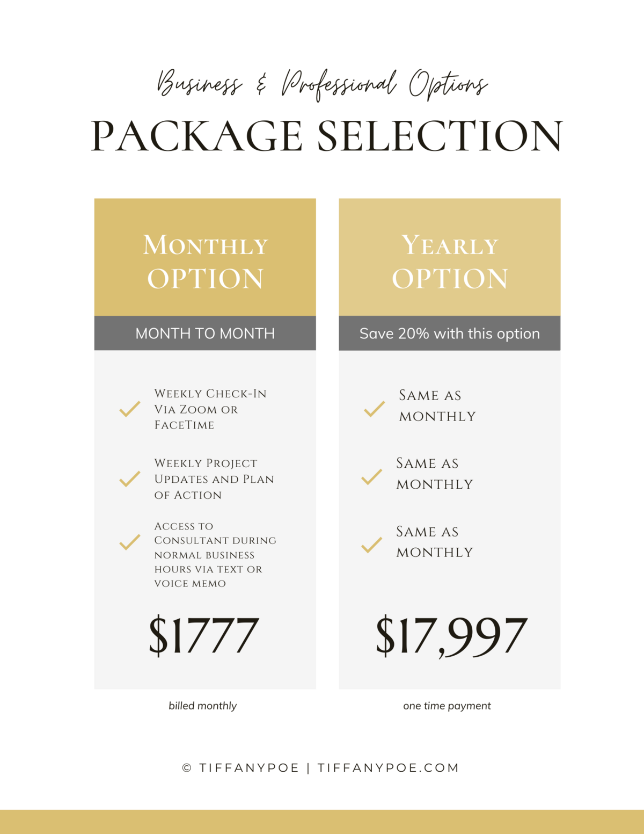Click the one time payment caption
The width and height of the screenshot is (644, 834).
pyautogui.click(x=447, y=706)
